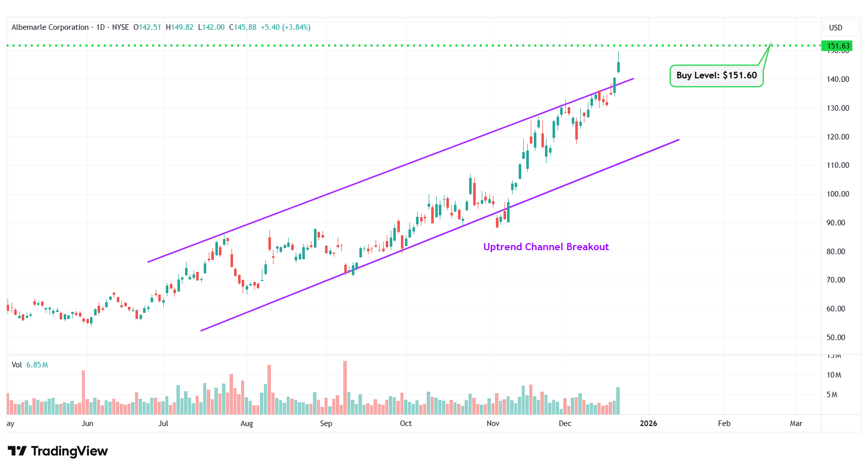The width and height of the screenshot is (868, 470).
Task: Click the 50.00 price axis label
Action: [836, 338]
